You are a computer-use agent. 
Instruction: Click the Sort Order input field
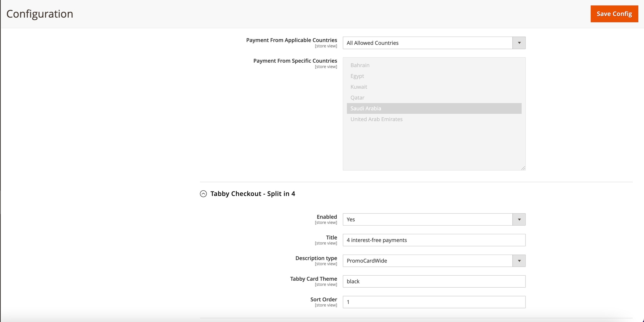(x=434, y=302)
